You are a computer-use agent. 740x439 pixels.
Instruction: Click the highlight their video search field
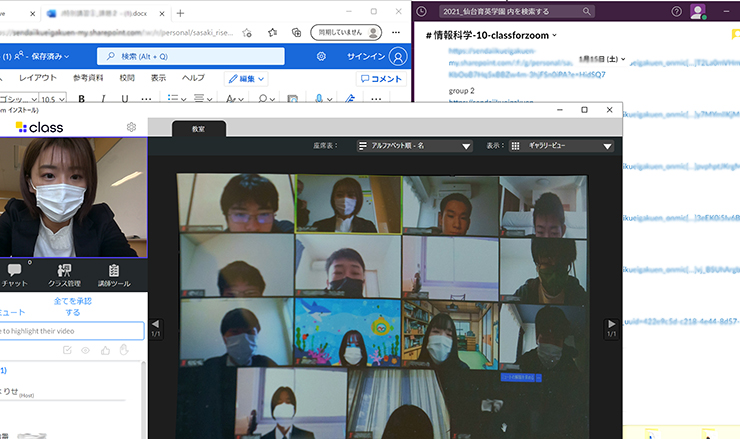coord(72,331)
